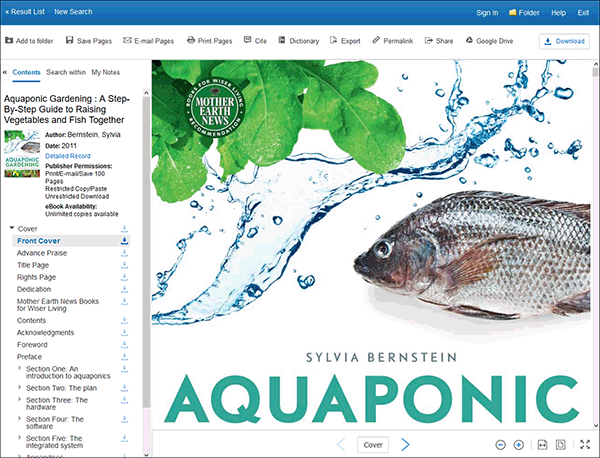Viewport: 600px width, 458px height.
Task: Open the Rights Page entry
Action: click(x=36, y=277)
